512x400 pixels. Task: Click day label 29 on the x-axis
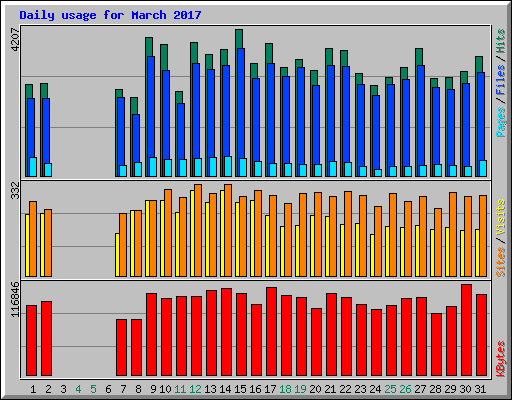[450, 389]
